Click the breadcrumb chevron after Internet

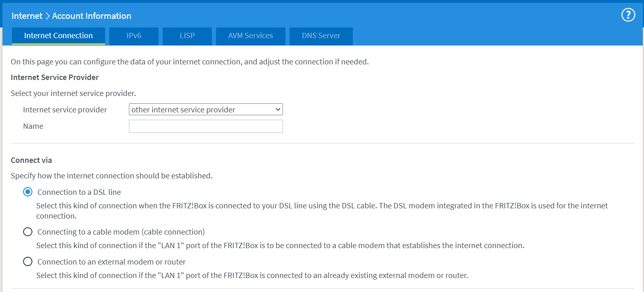[47, 16]
